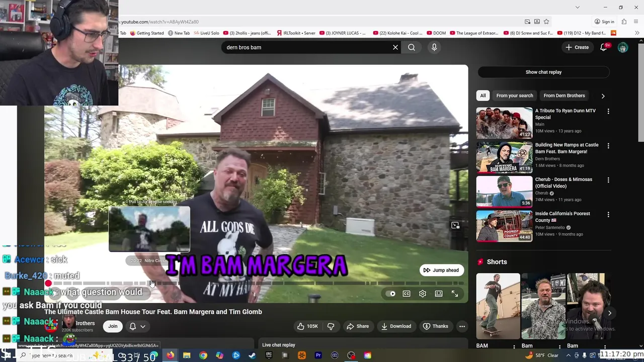Screen dimensions: 644x362
Task: Open more actions under the video
Action: [462, 326]
